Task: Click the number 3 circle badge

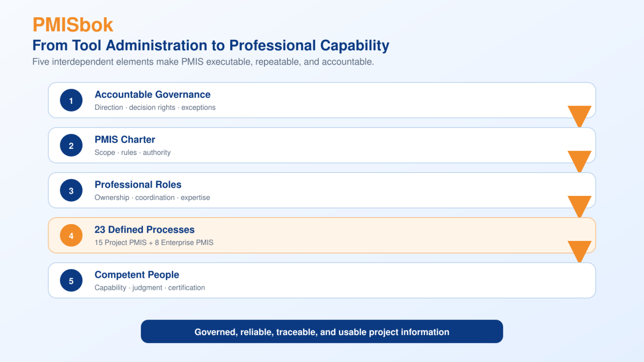Action: pyautogui.click(x=71, y=190)
